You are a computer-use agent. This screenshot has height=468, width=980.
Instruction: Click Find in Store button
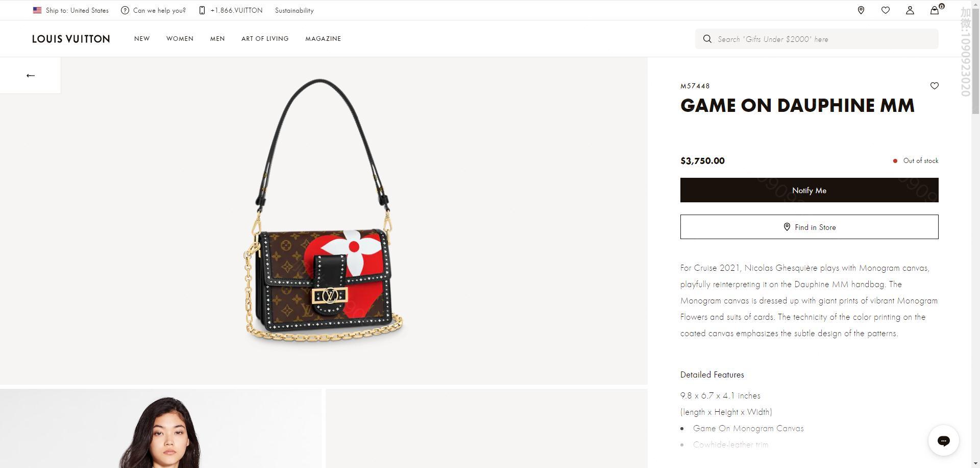809,227
